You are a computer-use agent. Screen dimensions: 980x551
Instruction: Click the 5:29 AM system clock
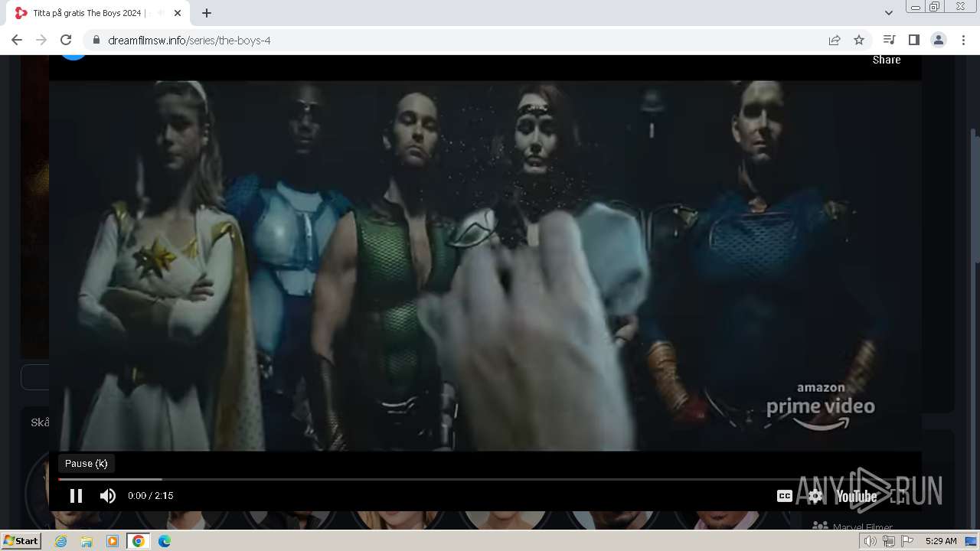click(x=941, y=541)
